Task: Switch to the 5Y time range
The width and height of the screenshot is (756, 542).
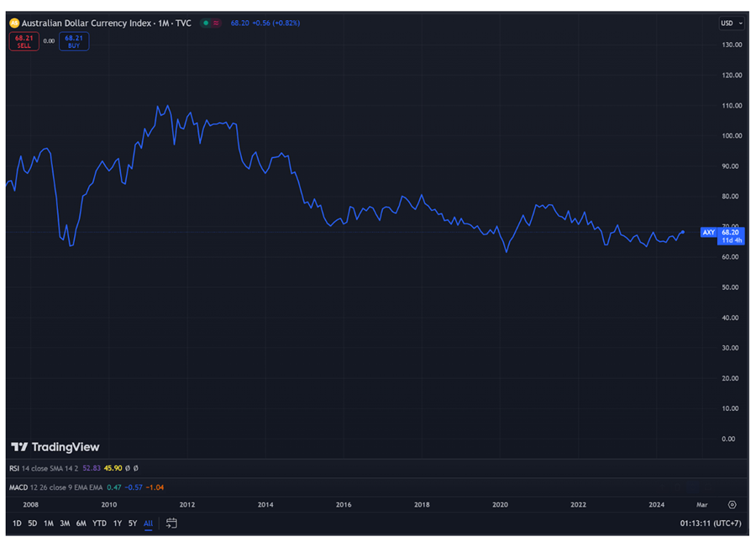Action: click(133, 524)
